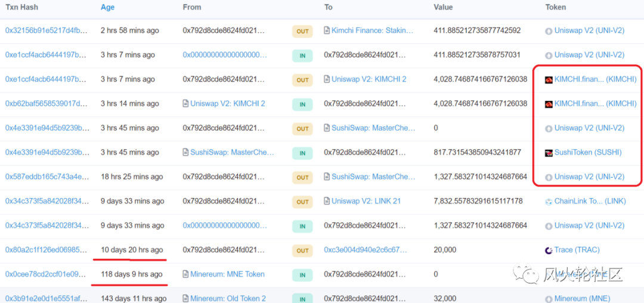
Task: Open the Minereum (MNE) token link
Action: pyautogui.click(x=583, y=298)
